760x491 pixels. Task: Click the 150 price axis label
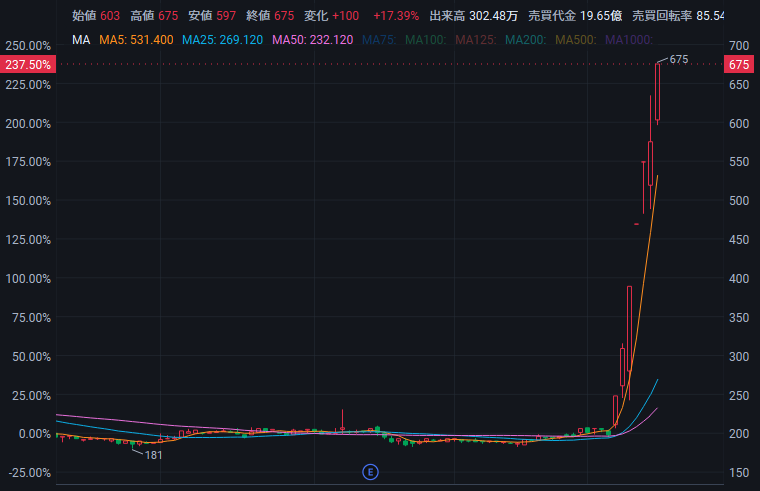coord(739,473)
